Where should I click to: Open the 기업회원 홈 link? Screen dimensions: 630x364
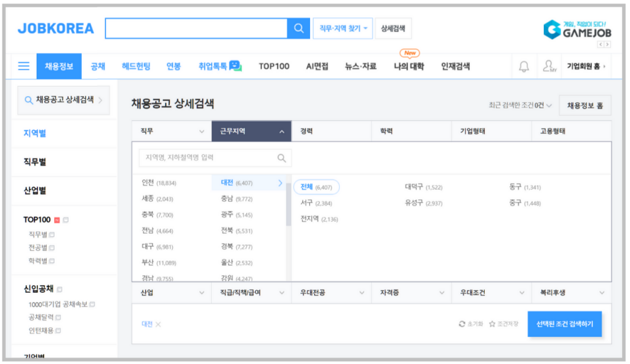tap(586, 66)
